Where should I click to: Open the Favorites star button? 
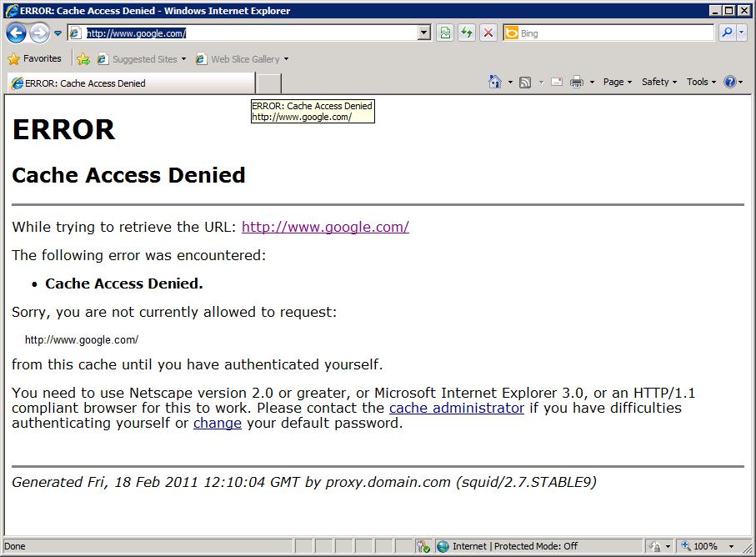(35, 59)
